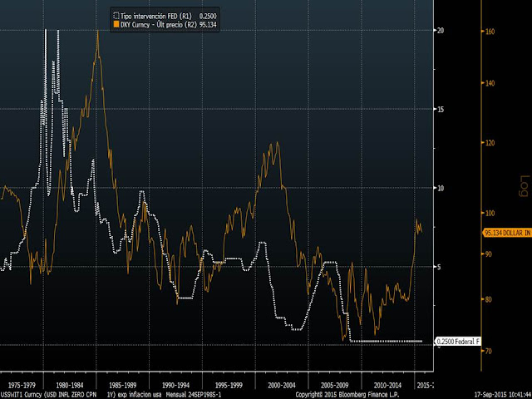532x399 pixels.
Task: Click the orange 'Log' scale label
Action: (525, 185)
